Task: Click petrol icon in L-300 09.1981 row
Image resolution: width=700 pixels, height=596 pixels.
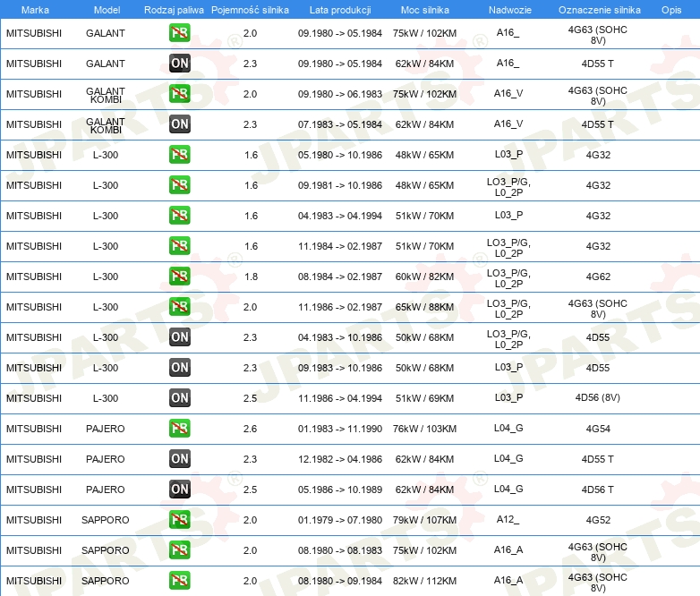Action: (x=179, y=185)
